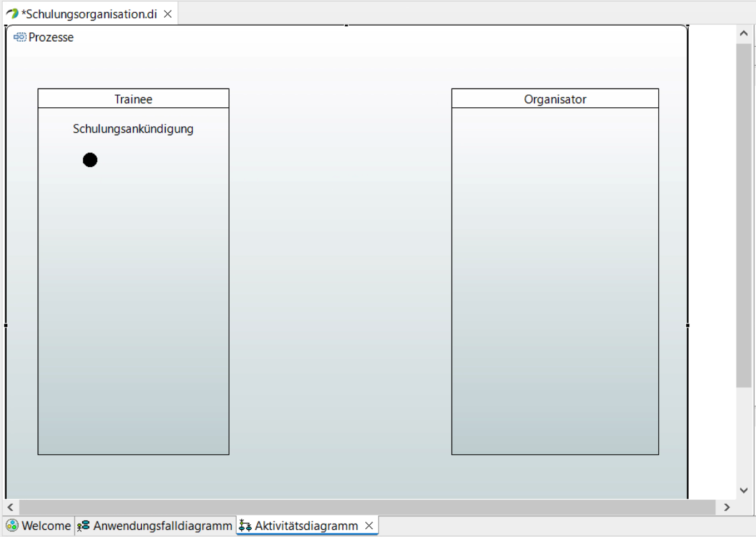Image resolution: width=756 pixels, height=537 pixels.
Task: Click the Prozesse activity icon
Action: pyautogui.click(x=20, y=37)
